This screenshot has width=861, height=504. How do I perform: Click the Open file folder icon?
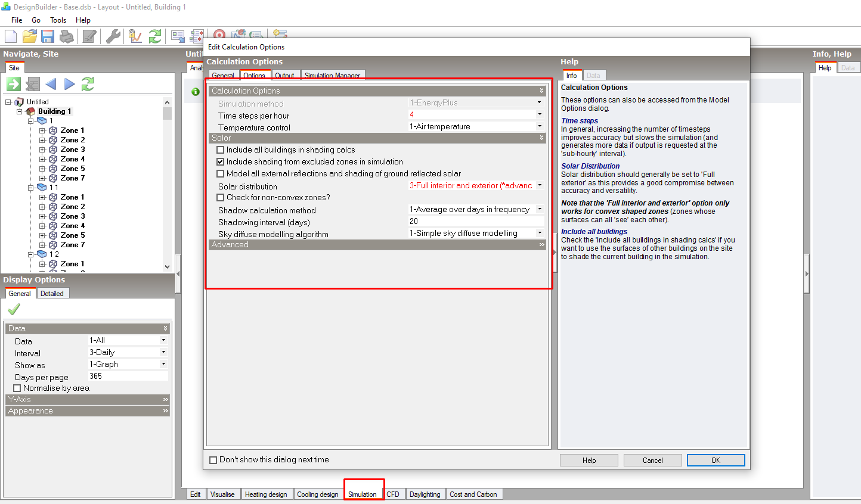pyautogui.click(x=29, y=36)
